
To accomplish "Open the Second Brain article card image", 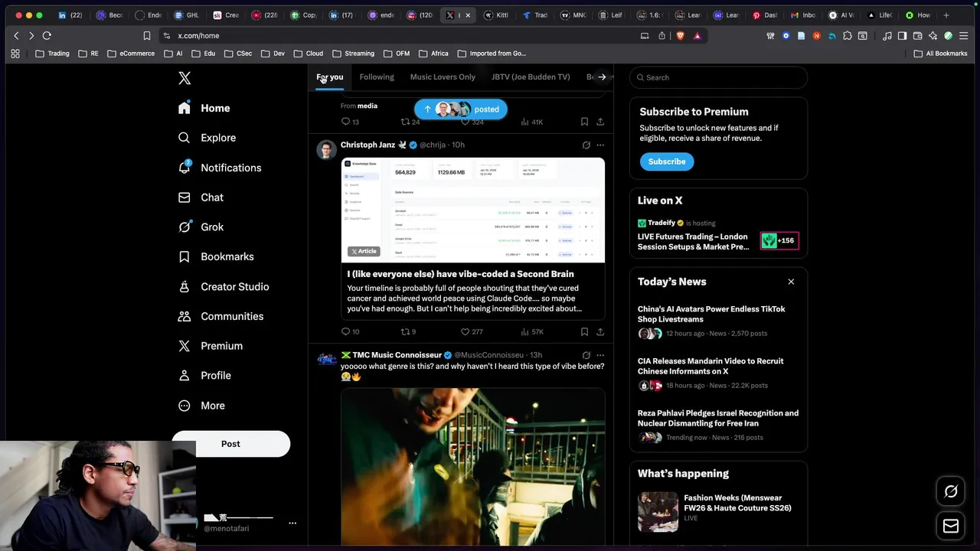I will click(472, 210).
